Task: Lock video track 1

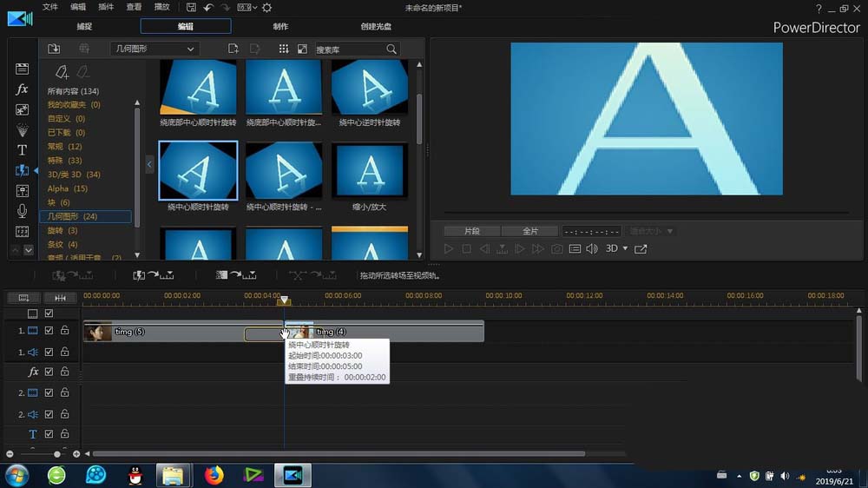Action: tap(65, 330)
